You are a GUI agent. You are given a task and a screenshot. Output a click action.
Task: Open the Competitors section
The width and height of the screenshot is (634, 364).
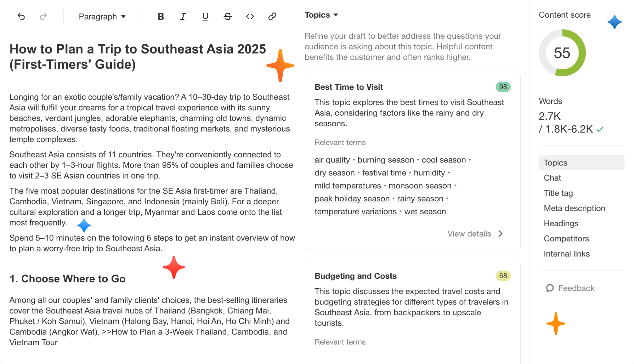click(x=566, y=238)
